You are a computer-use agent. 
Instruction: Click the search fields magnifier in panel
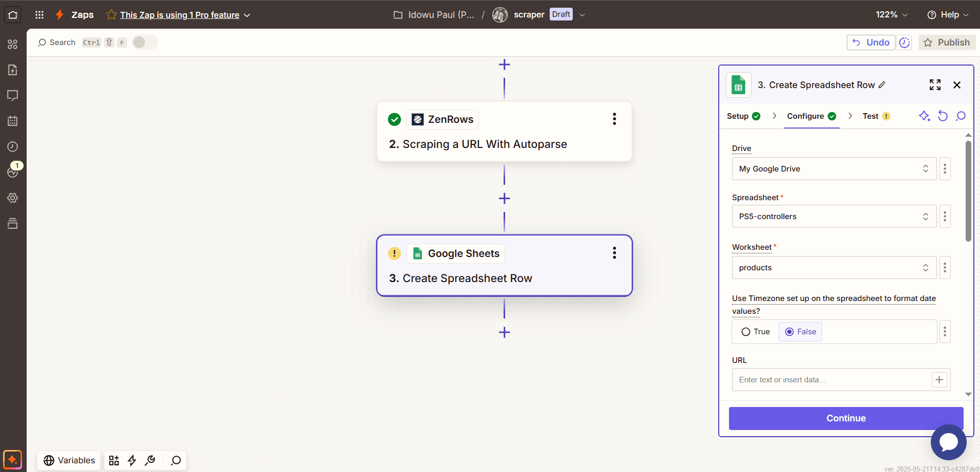[x=961, y=116]
